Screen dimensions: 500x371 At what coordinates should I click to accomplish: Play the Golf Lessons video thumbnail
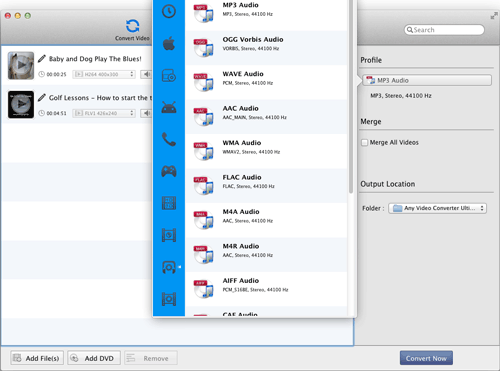21,104
